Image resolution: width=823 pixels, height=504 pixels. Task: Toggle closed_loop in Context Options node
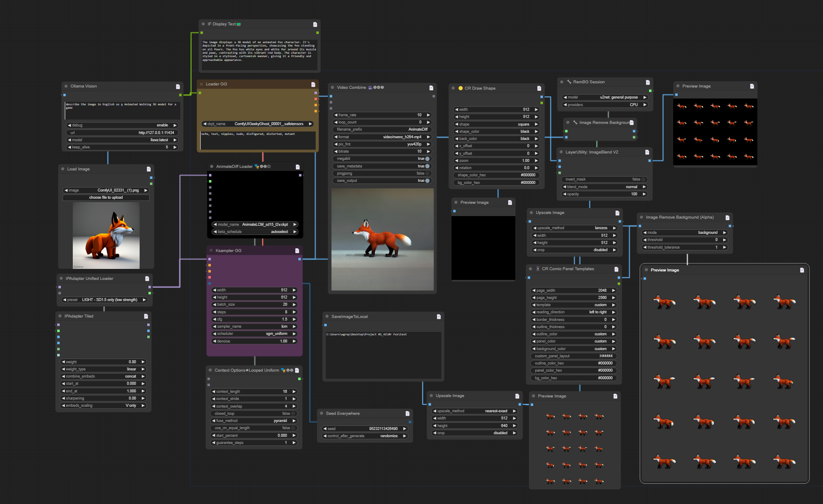click(x=293, y=414)
